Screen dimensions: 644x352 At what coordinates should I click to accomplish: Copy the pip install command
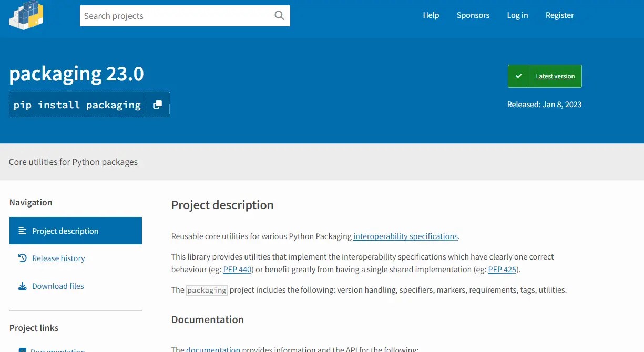(157, 105)
